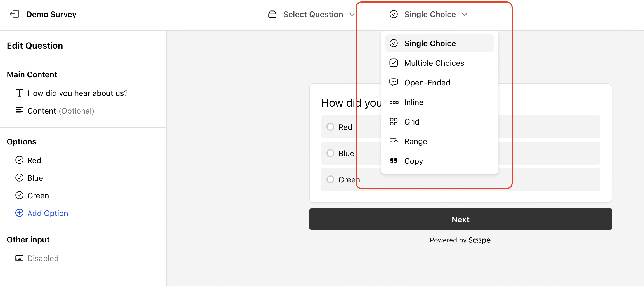Select the Inline question type icon
Image resolution: width=644 pixels, height=286 pixels.
point(394,102)
